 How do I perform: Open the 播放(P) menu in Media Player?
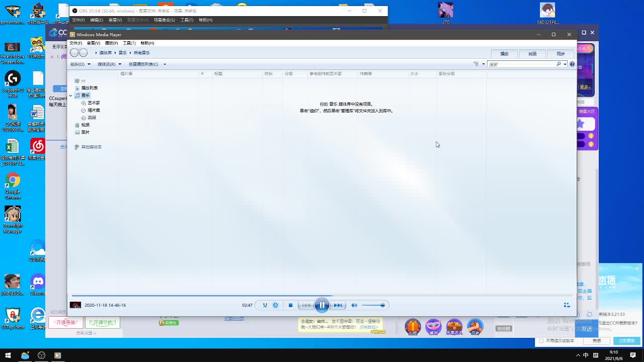(x=111, y=43)
